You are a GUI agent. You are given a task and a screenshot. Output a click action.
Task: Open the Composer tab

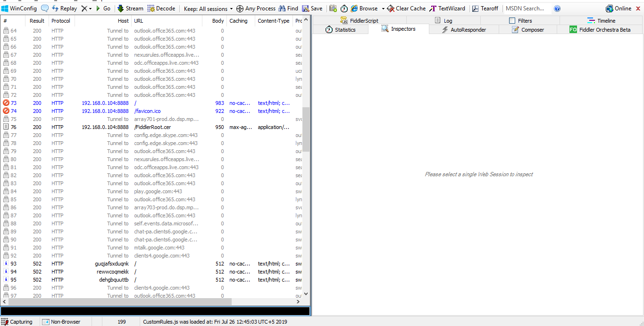tap(528, 30)
